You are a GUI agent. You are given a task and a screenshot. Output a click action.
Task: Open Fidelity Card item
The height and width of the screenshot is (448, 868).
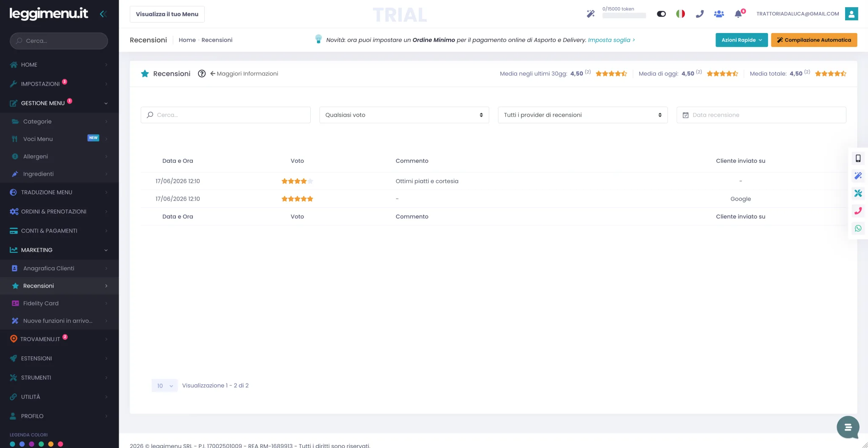pos(59,303)
